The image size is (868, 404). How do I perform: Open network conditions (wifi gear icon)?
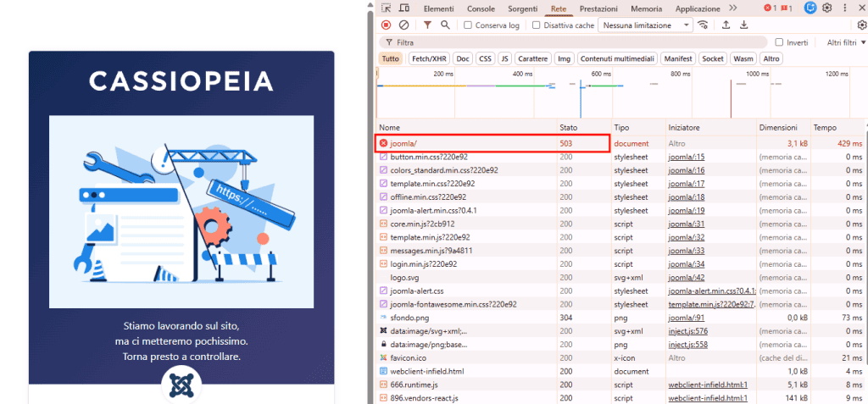(703, 25)
